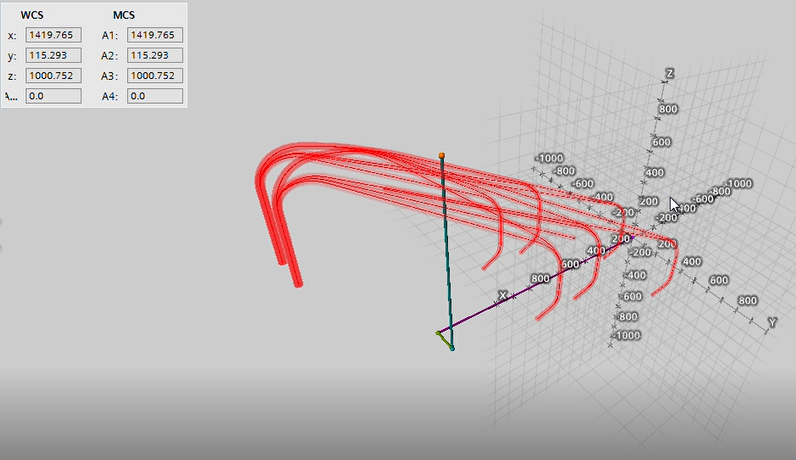Click the Y axis letter label
Screen dimensions: 796x460
coord(771,322)
